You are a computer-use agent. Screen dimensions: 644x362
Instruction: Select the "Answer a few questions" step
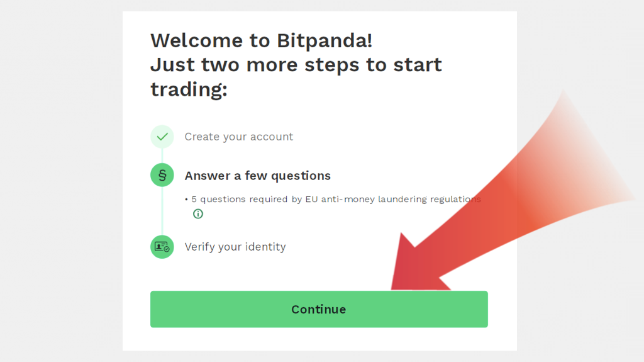pyautogui.click(x=257, y=176)
